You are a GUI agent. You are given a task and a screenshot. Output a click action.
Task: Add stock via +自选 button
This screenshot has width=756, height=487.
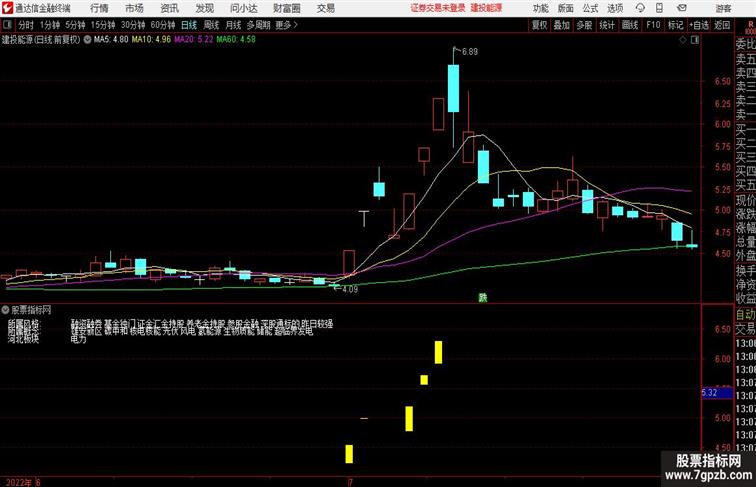click(699, 25)
